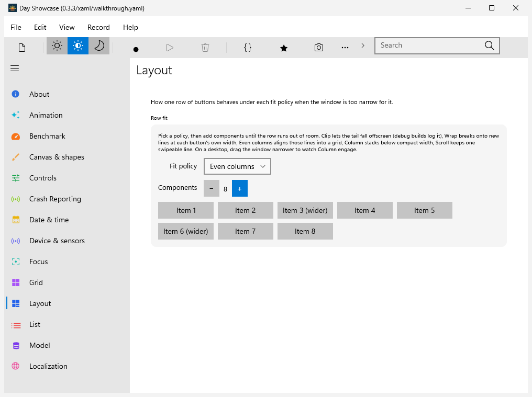Click the play triangle icon
This screenshot has height=397, width=532.
[170, 48]
